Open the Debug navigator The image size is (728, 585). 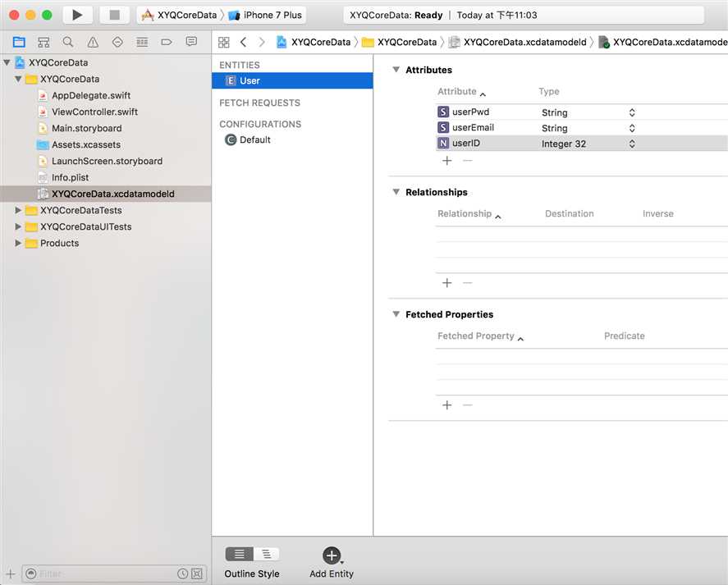(142, 42)
